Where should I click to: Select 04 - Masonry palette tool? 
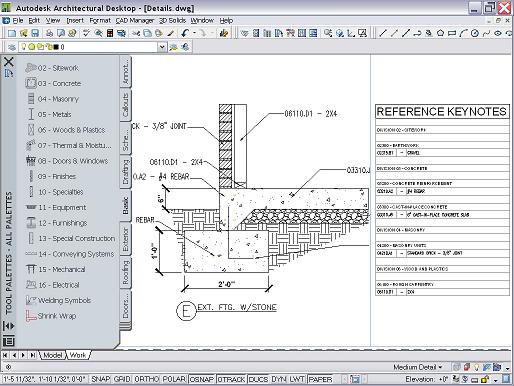[x=52, y=99]
